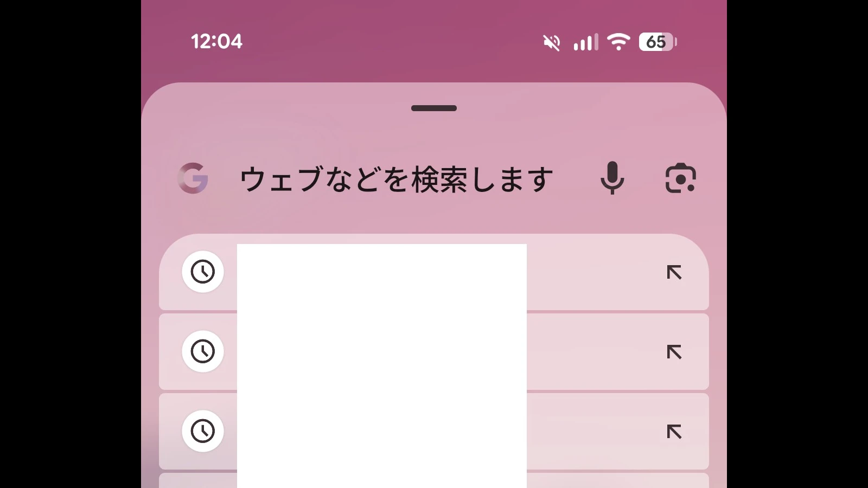This screenshot has width=868, height=488.
Task: Tap the Wi-Fi status icon
Action: point(618,42)
